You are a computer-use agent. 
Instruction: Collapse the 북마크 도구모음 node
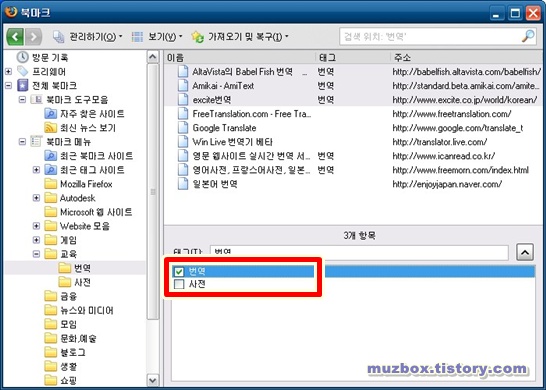click(22, 100)
